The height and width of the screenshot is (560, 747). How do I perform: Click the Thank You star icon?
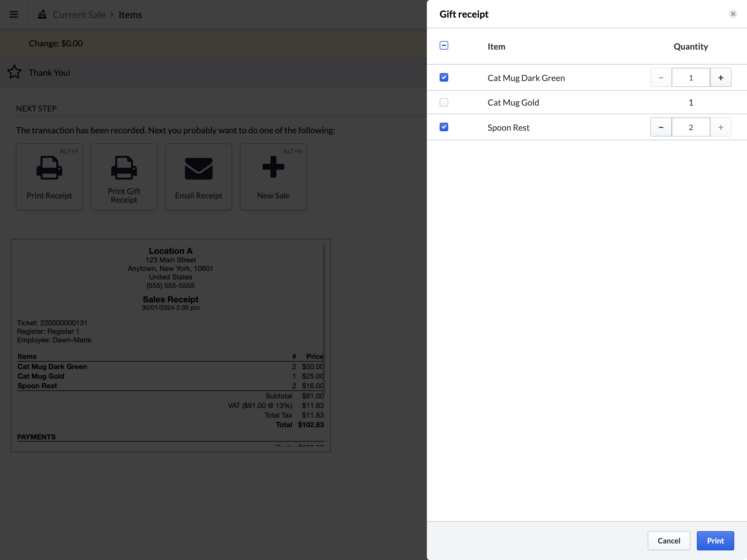pyautogui.click(x=14, y=72)
